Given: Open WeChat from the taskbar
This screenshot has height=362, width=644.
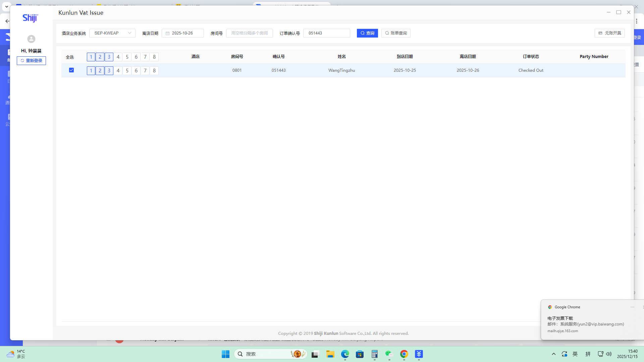Looking at the screenshot, I should (389, 354).
